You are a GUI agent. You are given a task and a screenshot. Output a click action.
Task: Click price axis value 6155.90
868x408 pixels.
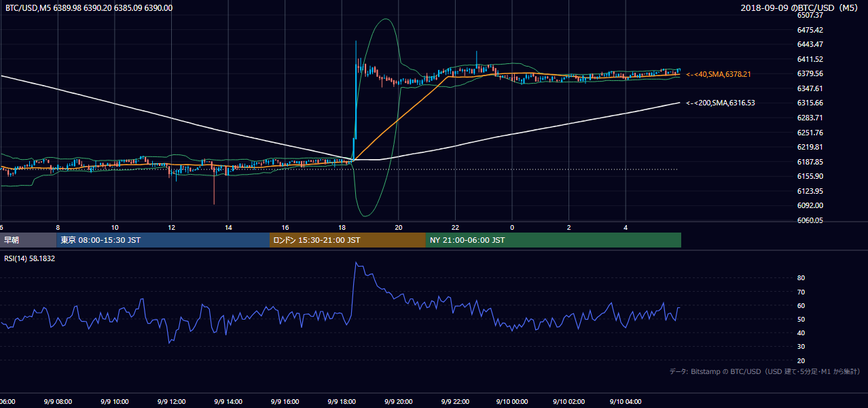pyautogui.click(x=810, y=176)
